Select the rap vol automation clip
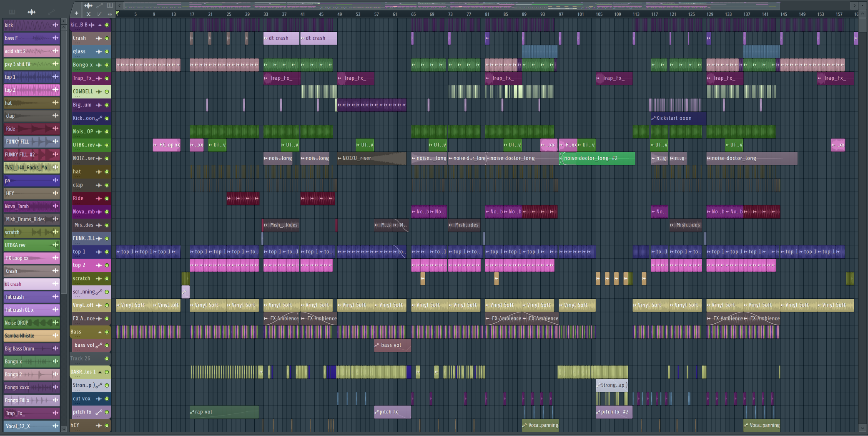 click(x=224, y=412)
